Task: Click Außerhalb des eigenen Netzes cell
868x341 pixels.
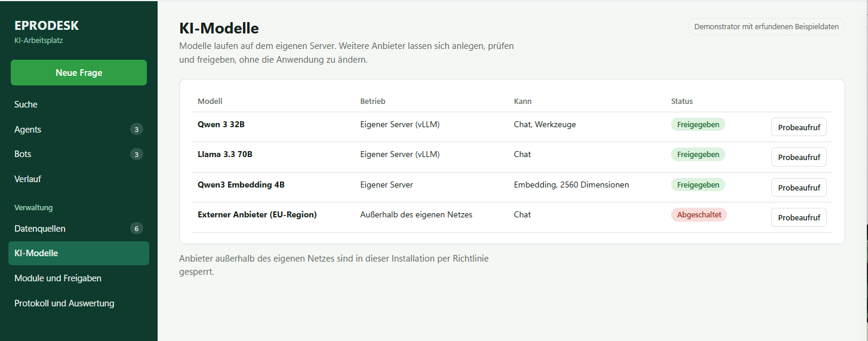Action: pos(416,215)
